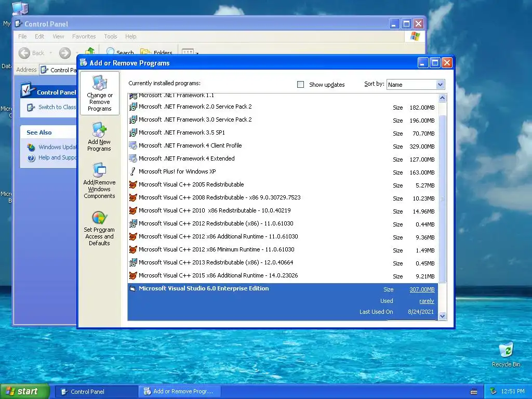Select Microsoft Visual C++ 2005 Redistributable text

191,184
